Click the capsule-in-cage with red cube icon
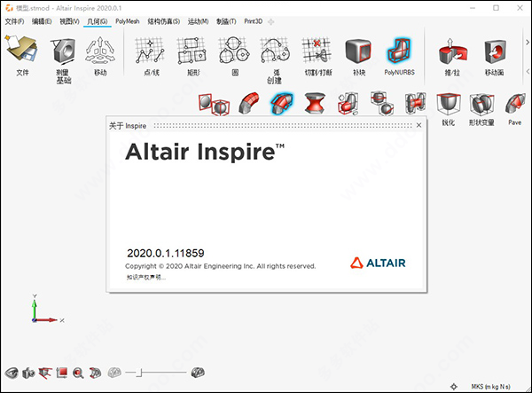532x393 pixels. coord(348,104)
